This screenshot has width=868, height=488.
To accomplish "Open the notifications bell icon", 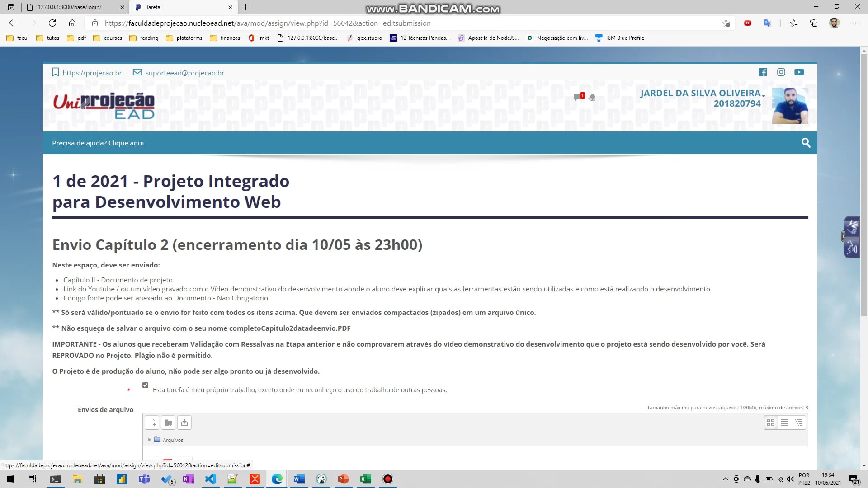I will pyautogui.click(x=592, y=98).
